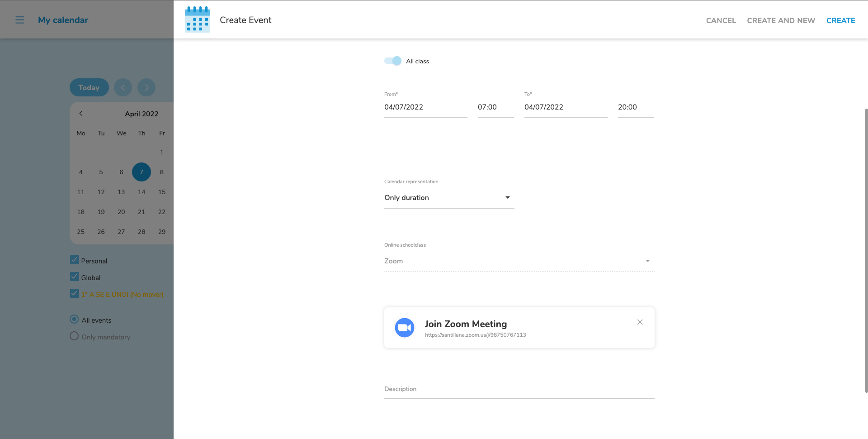Select the Only mandatory radio button
The height and width of the screenshot is (439, 868).
(x=74, y=336)
